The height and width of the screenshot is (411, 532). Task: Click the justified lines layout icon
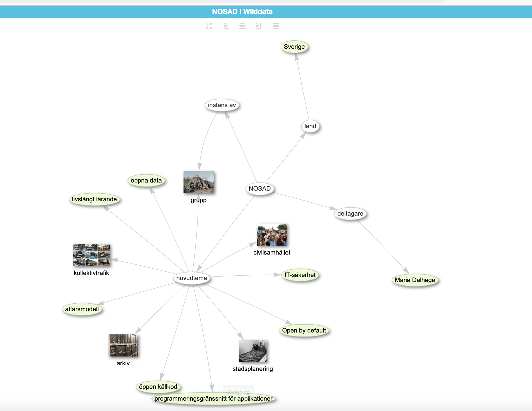pyautogui.click(x=276, y=26)
